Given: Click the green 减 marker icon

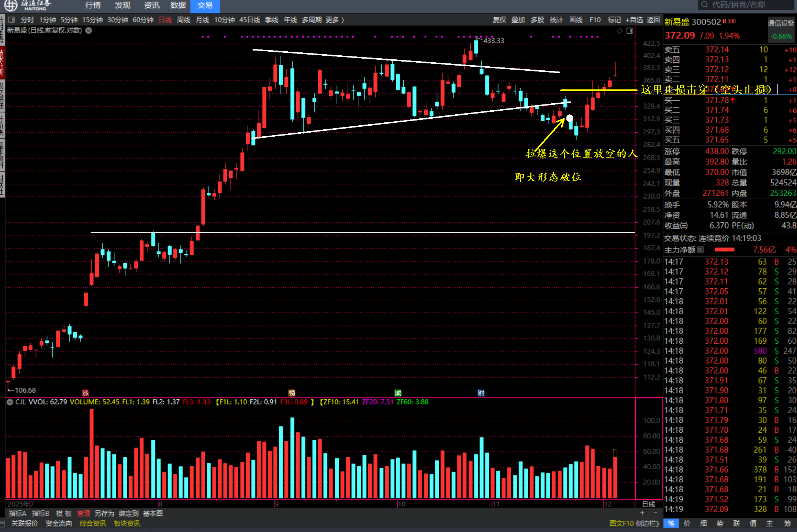Looking at the screenshot, I should coord(398,393).
